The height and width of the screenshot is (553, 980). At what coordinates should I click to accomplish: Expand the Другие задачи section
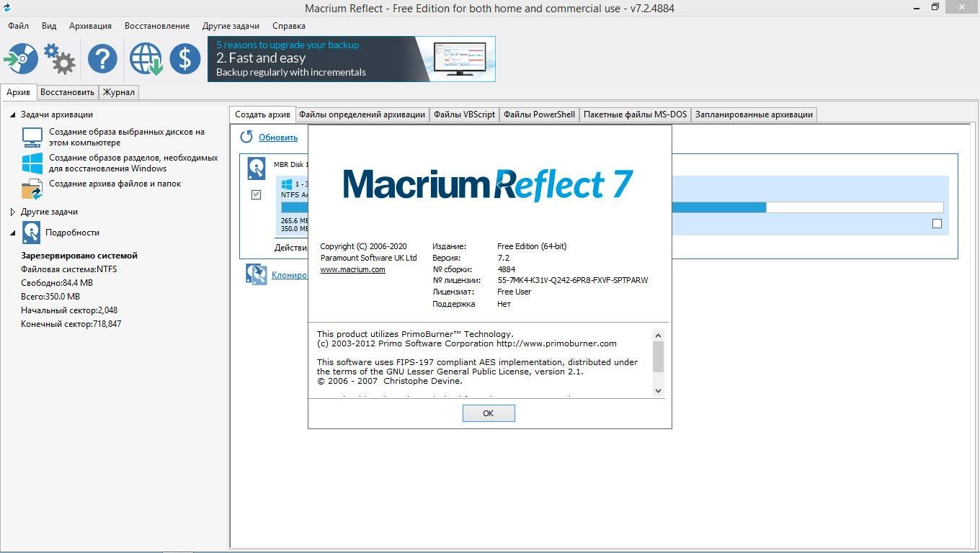pos(12,212)
